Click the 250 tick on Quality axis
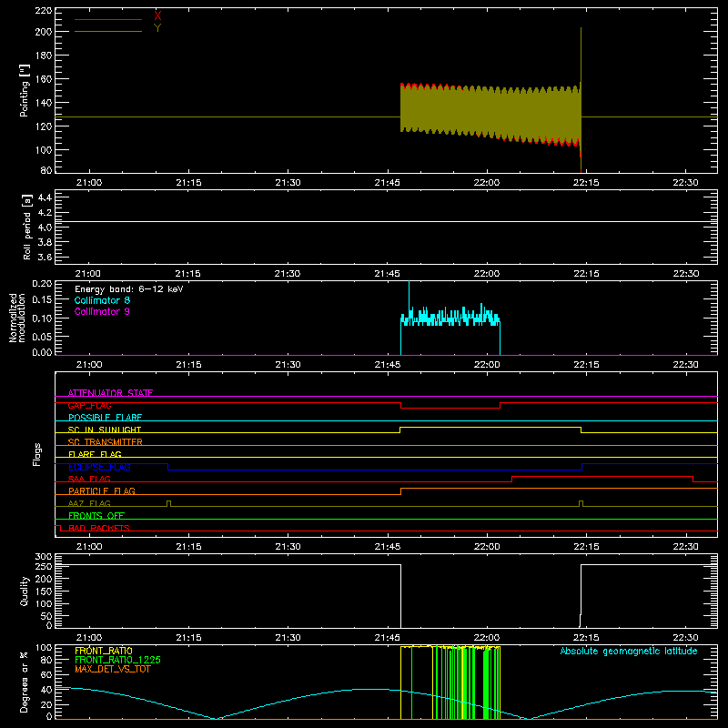The image size is (728, 728). tap(44, 566)
